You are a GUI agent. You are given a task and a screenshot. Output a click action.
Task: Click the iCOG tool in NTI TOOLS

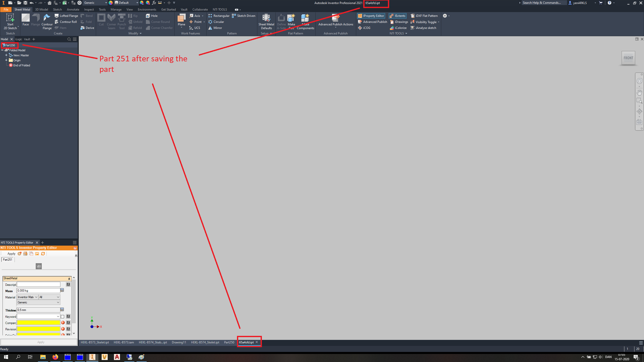point(364,28)
